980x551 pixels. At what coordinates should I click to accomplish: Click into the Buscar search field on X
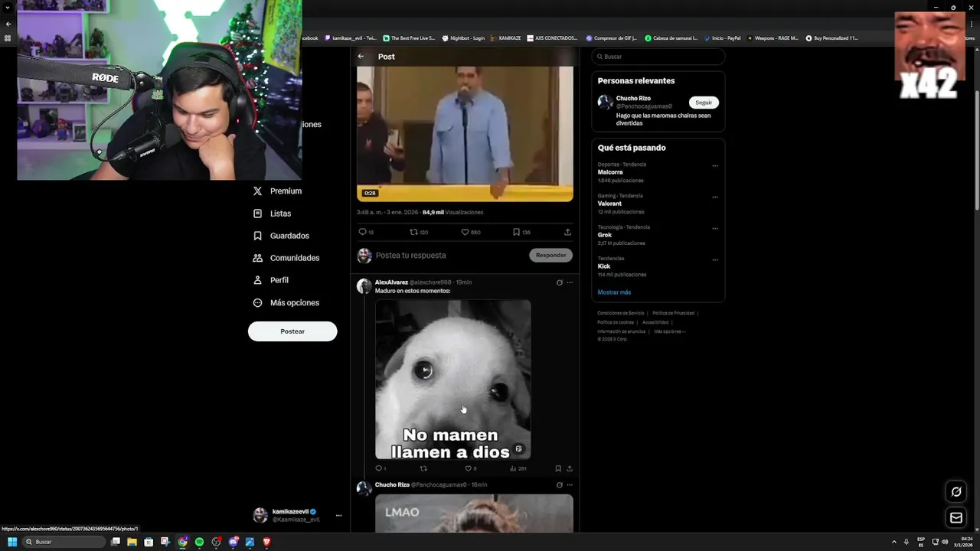click(x=658, y=57)
